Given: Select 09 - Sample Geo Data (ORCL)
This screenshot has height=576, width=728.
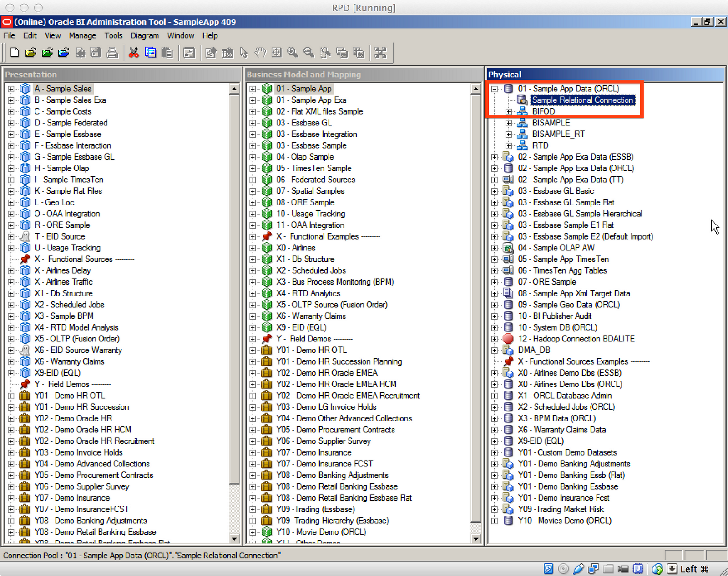Looking at the screenshot, I should pyautogui.click(x=569, y=305).
